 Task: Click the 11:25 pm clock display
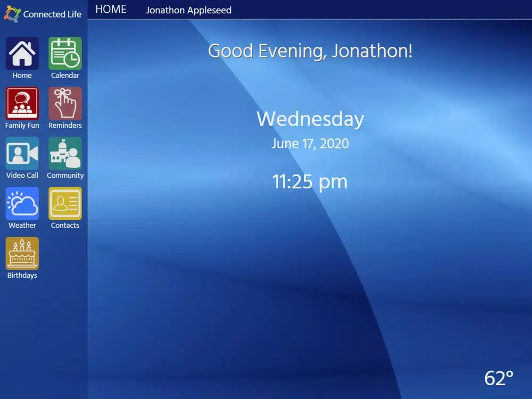coord(310,182)
